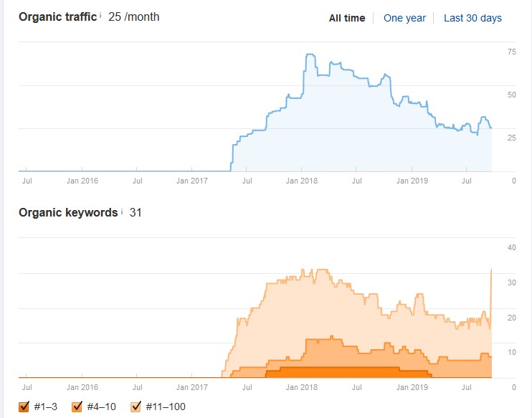
Task: Click the #11–100 legend label text
Action: point(166,407)
